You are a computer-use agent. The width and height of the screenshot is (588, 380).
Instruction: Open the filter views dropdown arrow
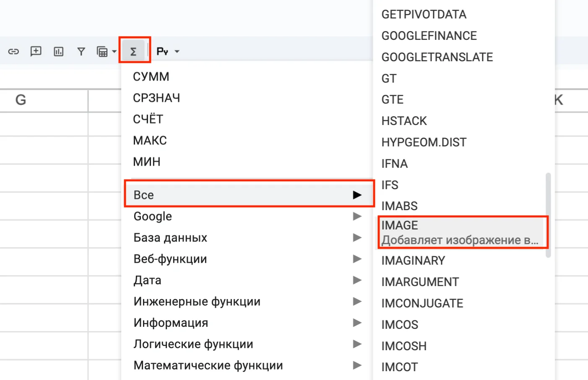114,52
